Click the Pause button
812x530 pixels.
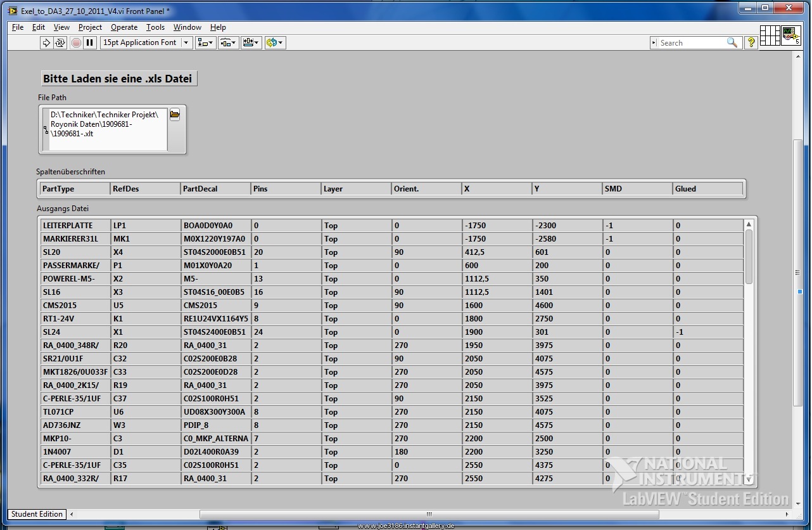coord(90,42)
